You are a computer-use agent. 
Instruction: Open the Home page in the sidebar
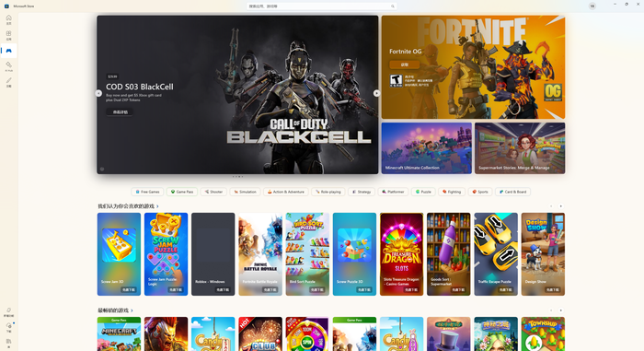pos(8,19)
